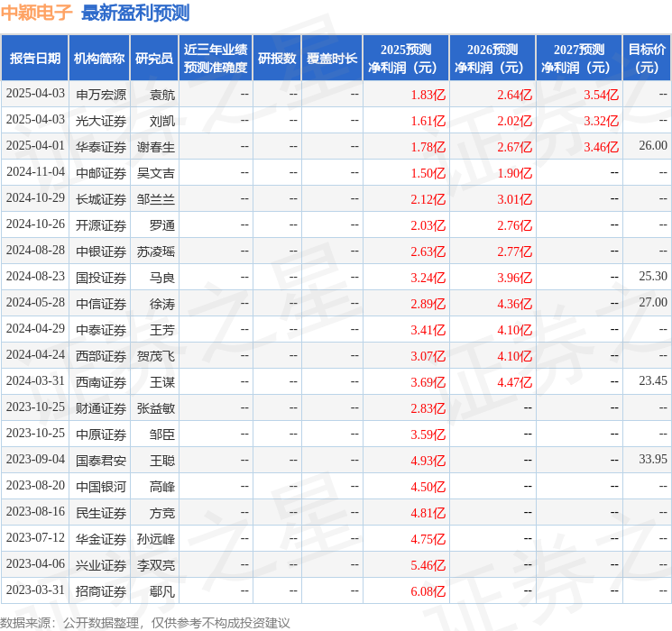The height and width of the screenshot is (631, 672).
Task: Click the 4.93亿 2025 profit value
Action: tap(428, 461)
